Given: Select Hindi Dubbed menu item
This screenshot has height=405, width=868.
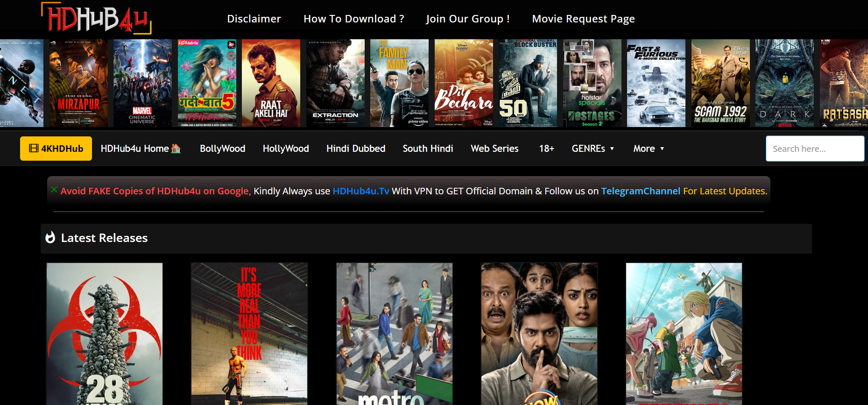Looking at the screenshot, I should 356,149.
